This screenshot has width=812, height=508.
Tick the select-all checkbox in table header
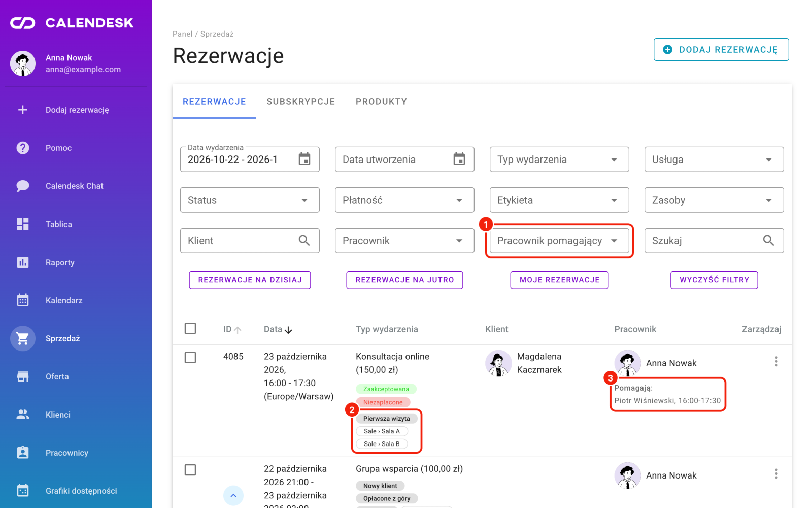pyautogui.click(x=190, y=328)
